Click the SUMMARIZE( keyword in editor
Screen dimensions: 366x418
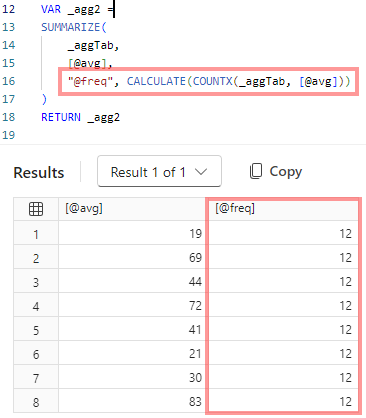74,27
